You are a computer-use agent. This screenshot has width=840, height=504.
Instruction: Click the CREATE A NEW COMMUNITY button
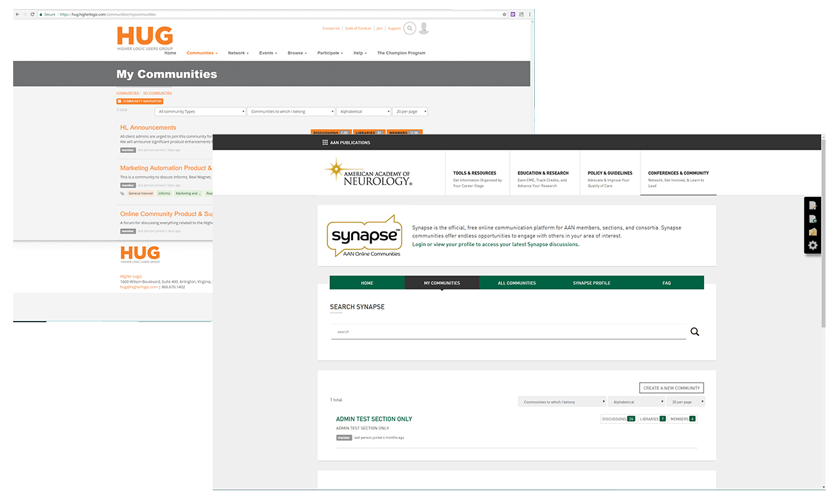point(671,388)
